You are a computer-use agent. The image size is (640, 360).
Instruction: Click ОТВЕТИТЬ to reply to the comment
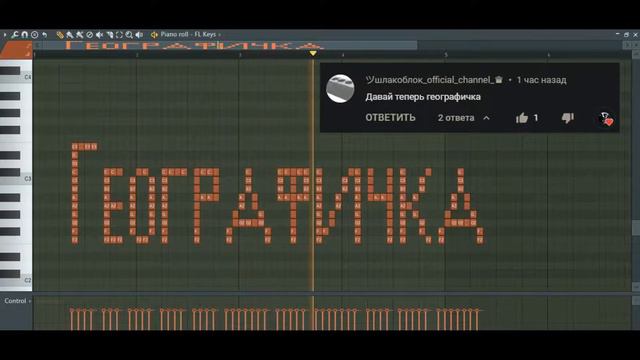pos(390,118)
